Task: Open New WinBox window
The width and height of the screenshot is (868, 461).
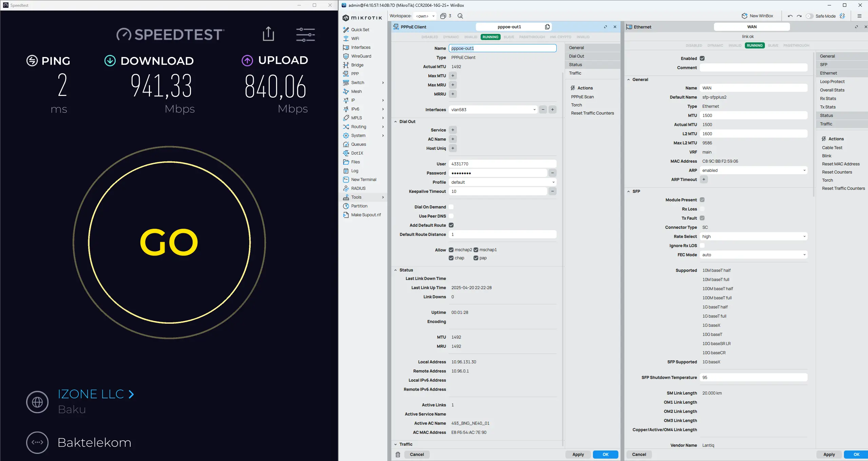Action: pos(757,16)
